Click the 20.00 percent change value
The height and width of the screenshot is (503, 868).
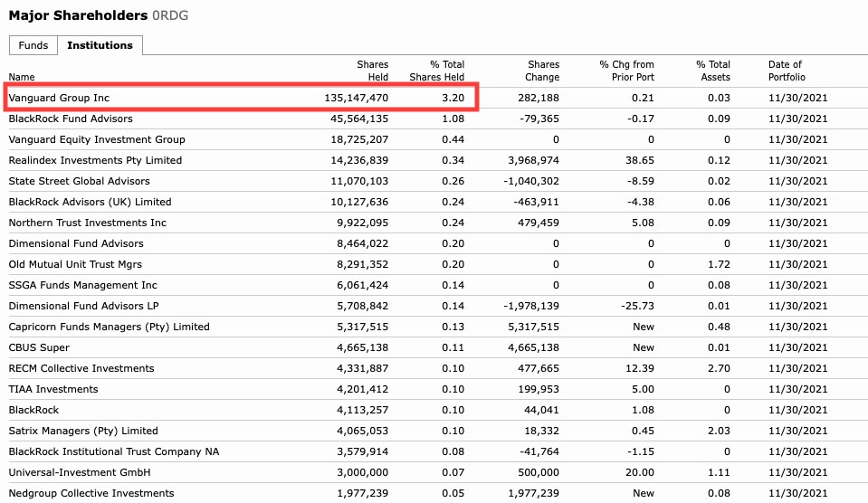click(640, 472)
